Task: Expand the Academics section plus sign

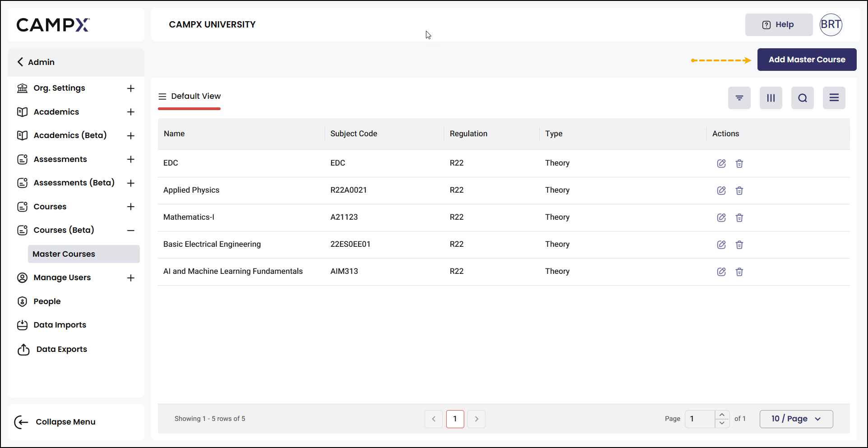Action: coord(131,112)
